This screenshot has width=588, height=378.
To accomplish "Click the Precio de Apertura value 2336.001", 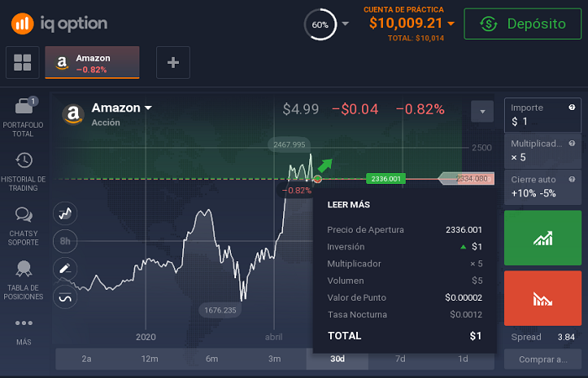I will pyautogui.click(x=464, y=230).
